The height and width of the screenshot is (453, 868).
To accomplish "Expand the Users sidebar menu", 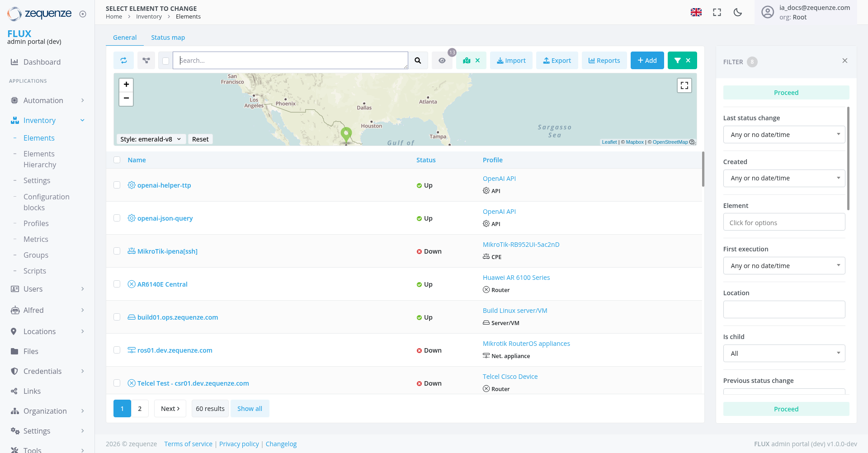I will click(x=47, y=289).
